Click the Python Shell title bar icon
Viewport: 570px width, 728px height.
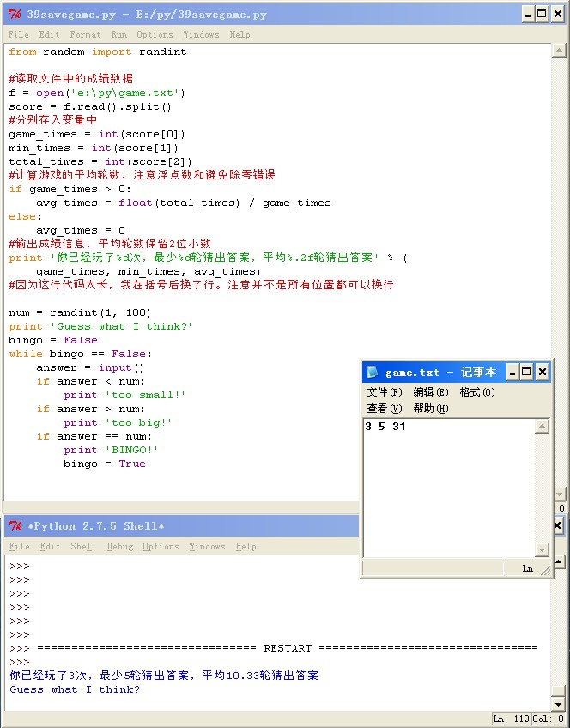pos(15,526)
